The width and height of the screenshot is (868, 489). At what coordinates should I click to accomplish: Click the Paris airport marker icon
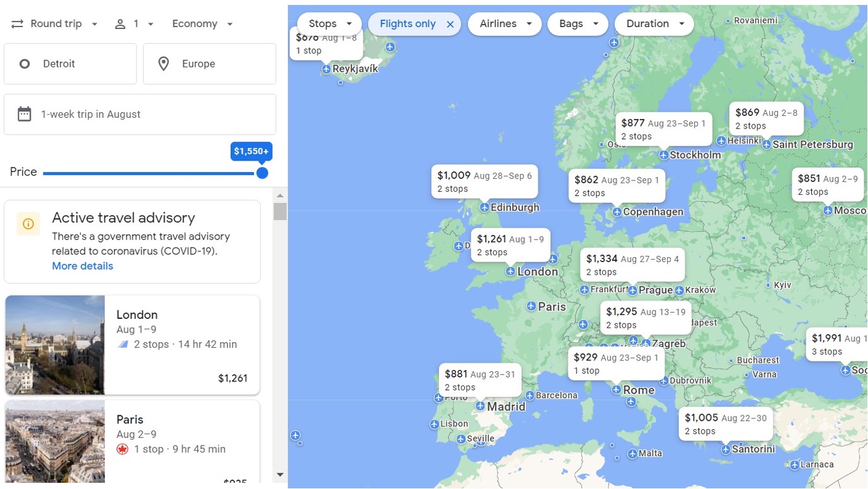(x=532, y=306)
